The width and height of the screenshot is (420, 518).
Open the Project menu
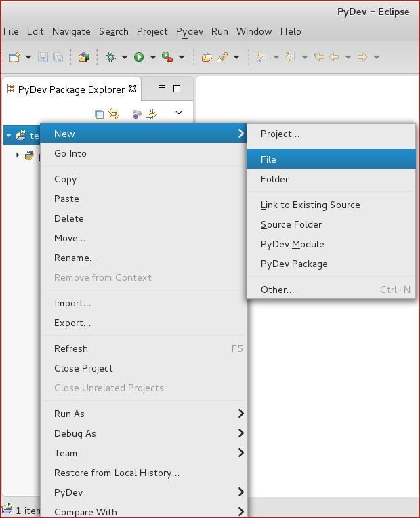coord(152,31)
